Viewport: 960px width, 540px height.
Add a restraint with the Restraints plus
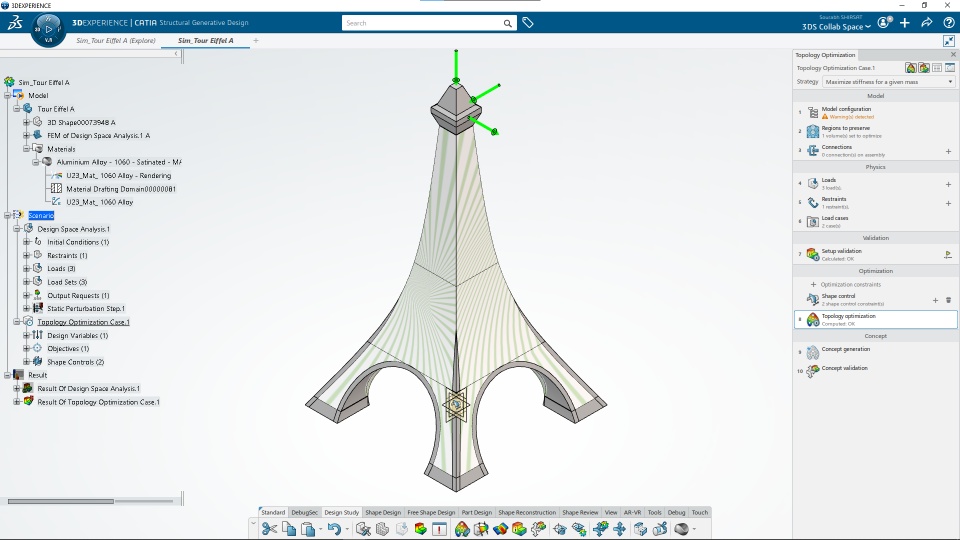948,203
